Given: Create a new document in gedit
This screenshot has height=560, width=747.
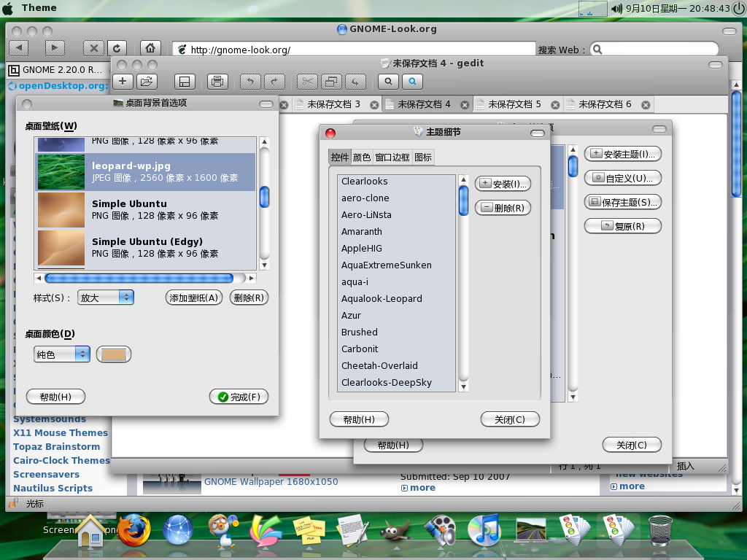Looking at the screenshot, I should click(x=123, y=82).
